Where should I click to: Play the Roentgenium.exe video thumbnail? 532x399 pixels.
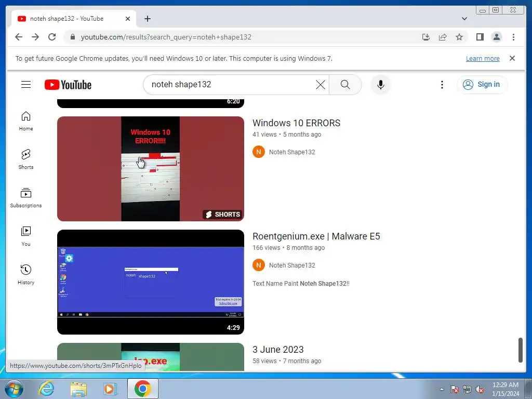pos(150,282)
